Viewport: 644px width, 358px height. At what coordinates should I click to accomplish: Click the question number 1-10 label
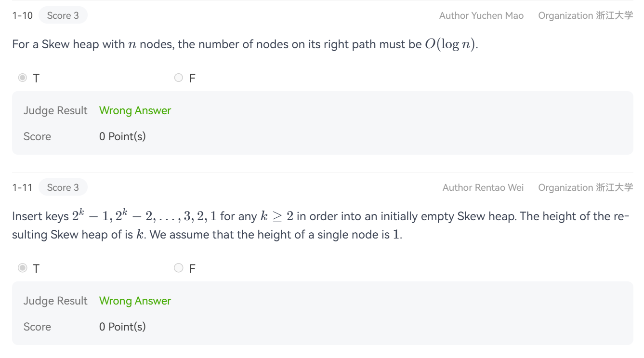point(22,15)
